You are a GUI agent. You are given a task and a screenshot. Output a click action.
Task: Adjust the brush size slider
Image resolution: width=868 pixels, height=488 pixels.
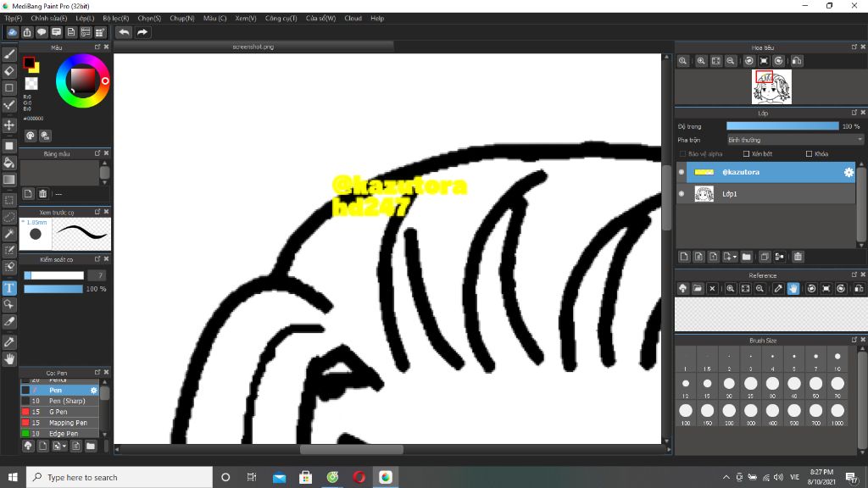pos(53,275)
